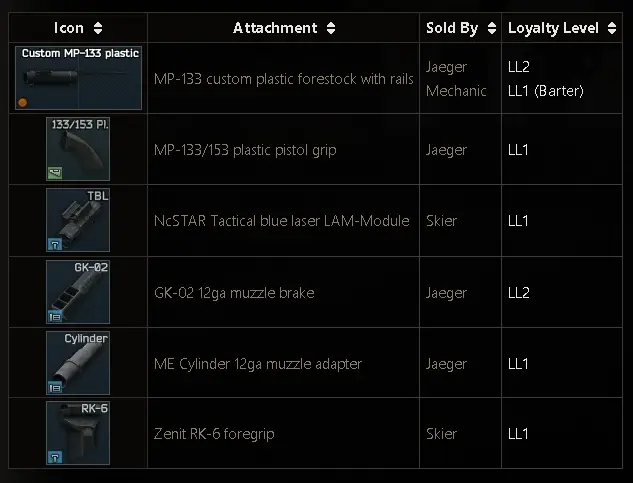
Task: Open the 133/153 plastic pistol grip icon
Action: [x=78, y=149]
